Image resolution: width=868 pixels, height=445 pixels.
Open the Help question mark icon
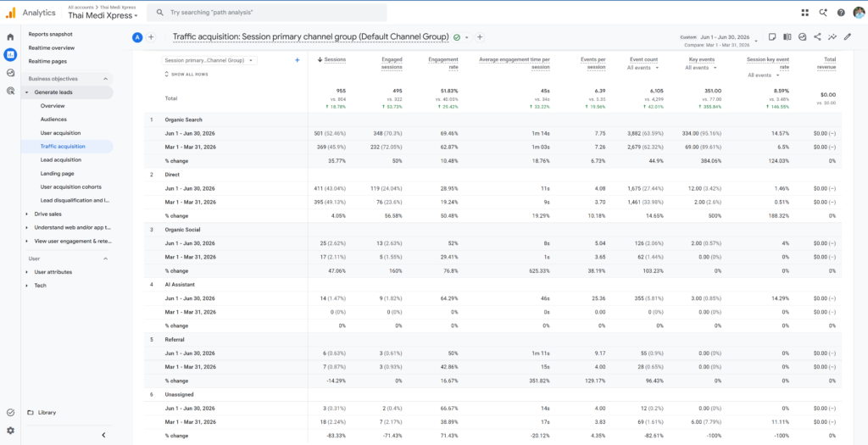point(841,12)
